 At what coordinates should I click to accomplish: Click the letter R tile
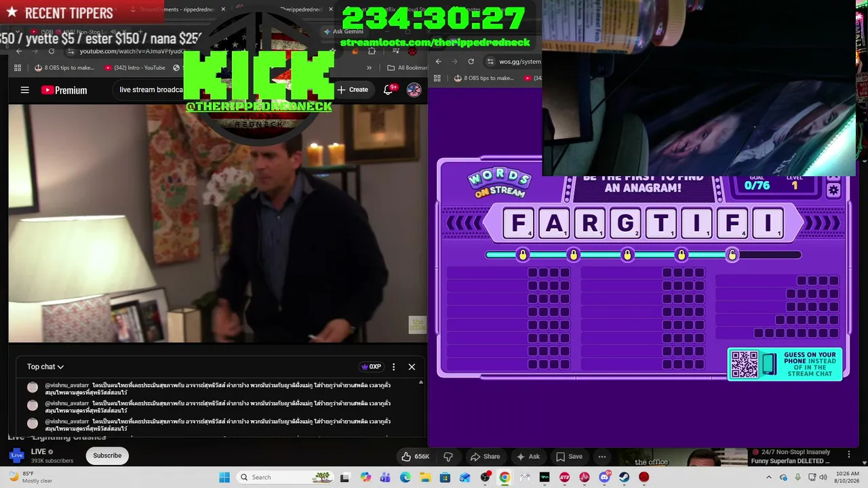590,223
